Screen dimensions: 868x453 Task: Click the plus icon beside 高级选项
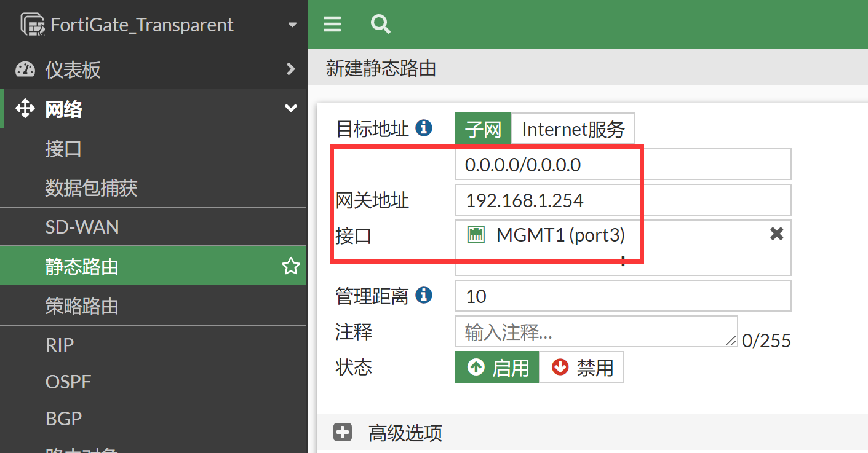[x=343, y=433]
